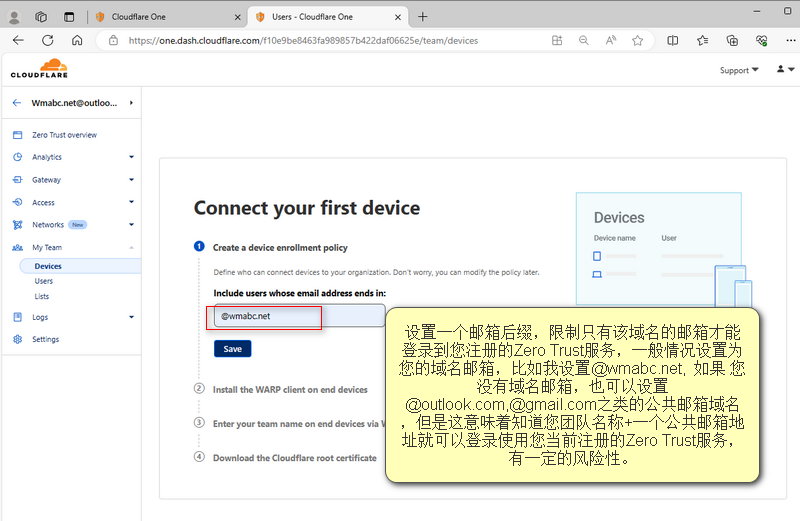Image resolution: width=800 pixels, height=521 pixels.
Task: Click the back arrow beside account name
Action: (17, 103)
